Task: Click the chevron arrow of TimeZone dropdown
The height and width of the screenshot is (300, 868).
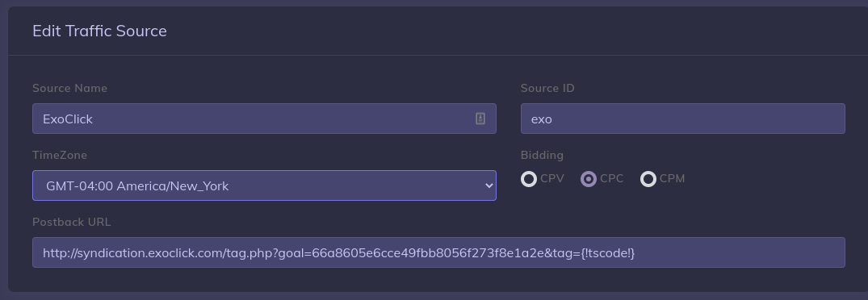Action: 489,185
